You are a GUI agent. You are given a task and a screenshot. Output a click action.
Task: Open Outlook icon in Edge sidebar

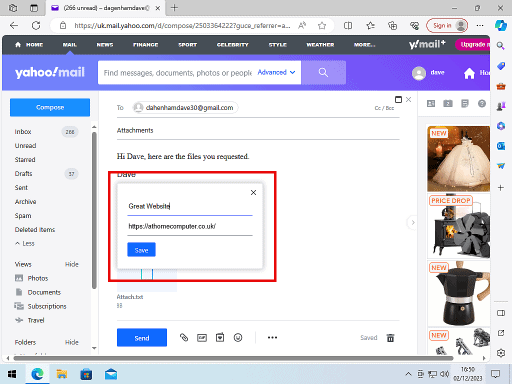point(501,146)
